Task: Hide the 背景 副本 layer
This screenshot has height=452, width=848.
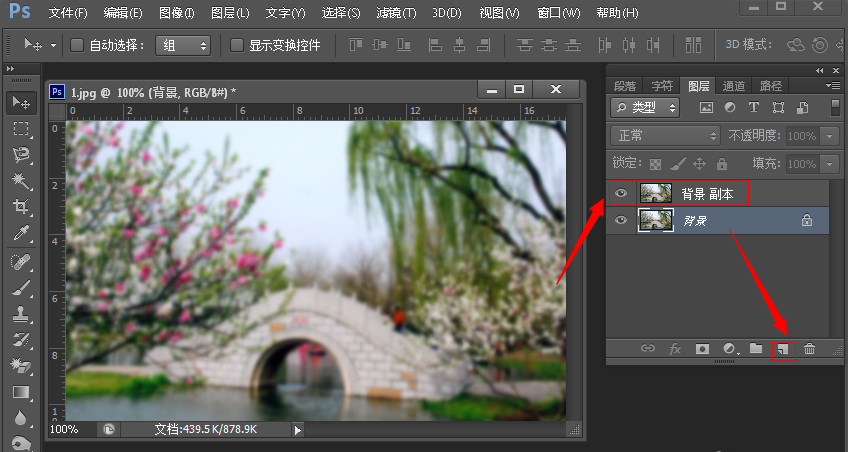Action: pos(621,193)
